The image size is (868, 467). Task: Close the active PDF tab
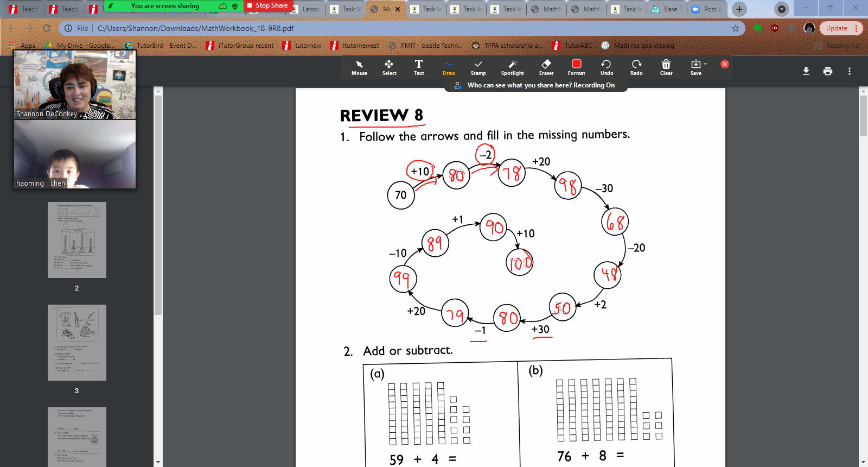point(398,9)
